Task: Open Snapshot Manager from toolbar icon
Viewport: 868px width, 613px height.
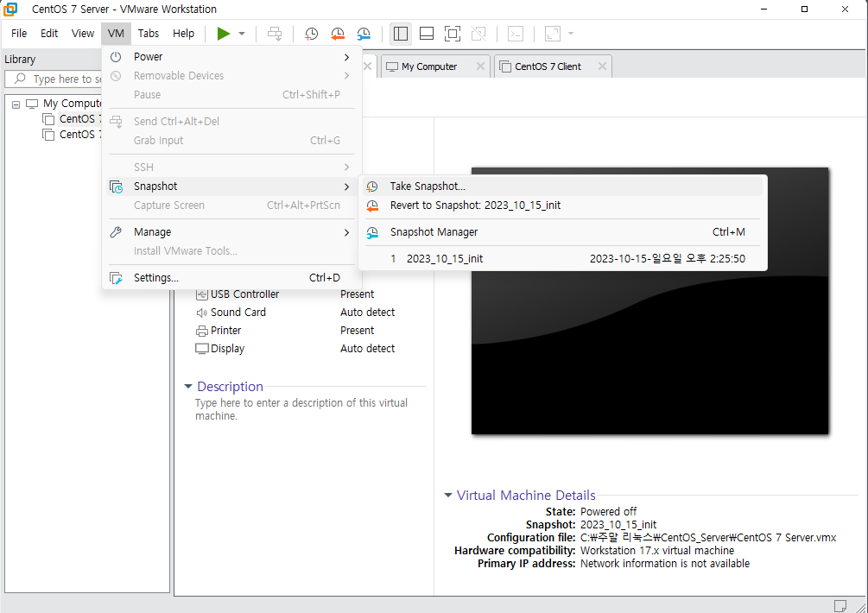Action: point(364,34)
